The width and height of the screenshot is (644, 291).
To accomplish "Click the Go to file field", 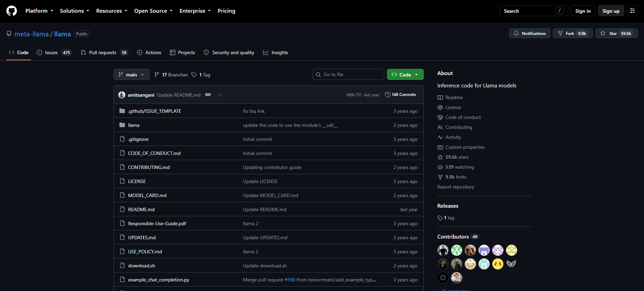I will [348, 74].
